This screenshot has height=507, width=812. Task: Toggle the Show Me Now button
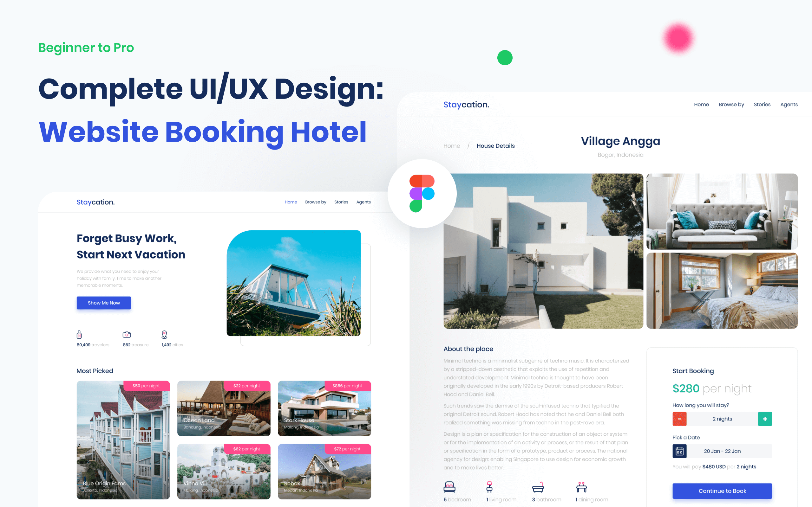(x=103, y=303)
